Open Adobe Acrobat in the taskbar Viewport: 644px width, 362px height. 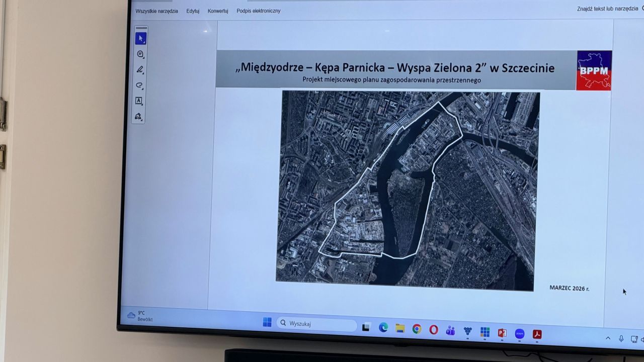(x=537, y=334)
